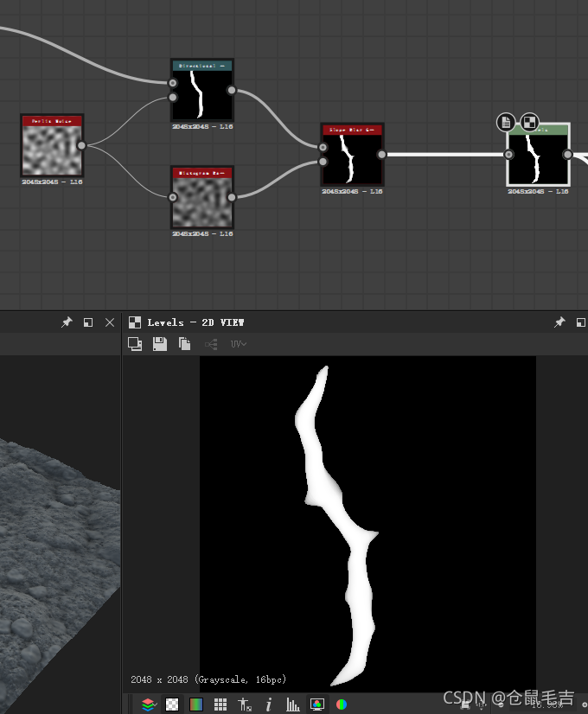Click the Directional Warp output connector

[232, 90]
